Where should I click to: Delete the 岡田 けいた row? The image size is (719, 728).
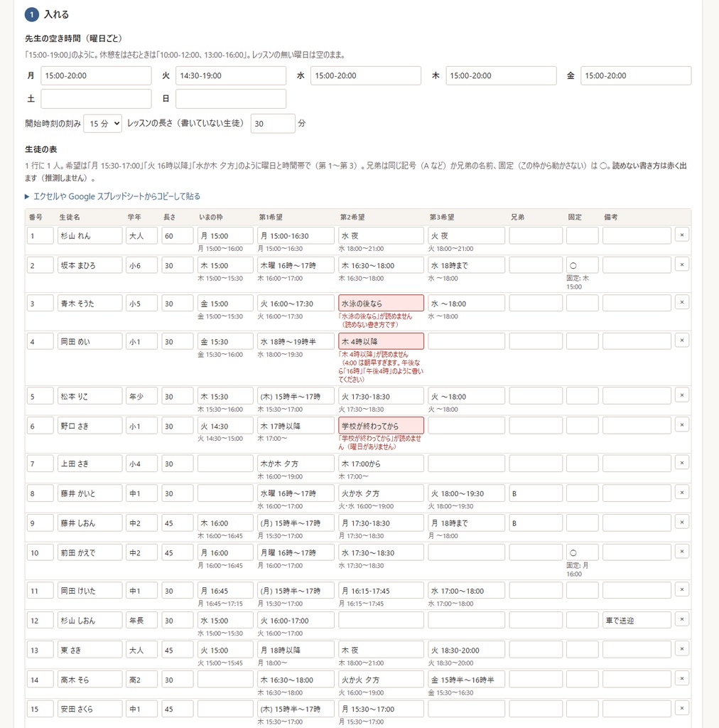[x=681, y=590]
